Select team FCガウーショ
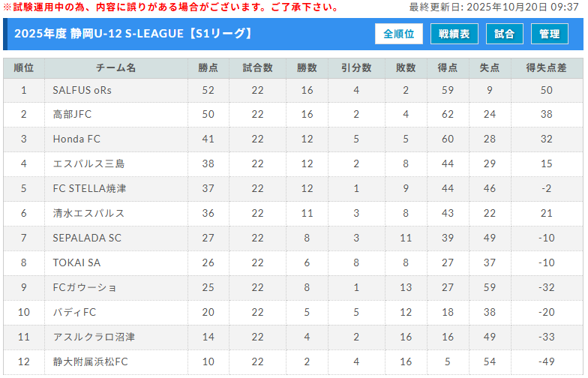Screen dimensions: 588x378 click(x=85, y=287)
